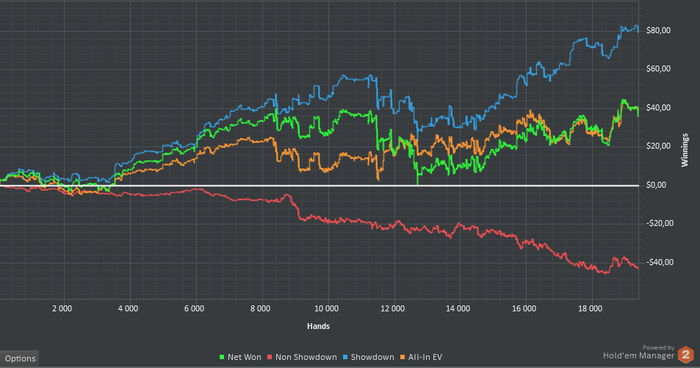Click the Powered by text
Screen dimensions: 700x368
tap(658, 347)
